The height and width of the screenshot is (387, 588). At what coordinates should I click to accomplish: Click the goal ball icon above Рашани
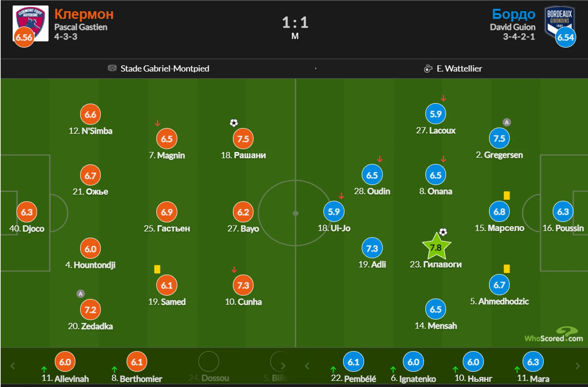(x=234, y=123)
